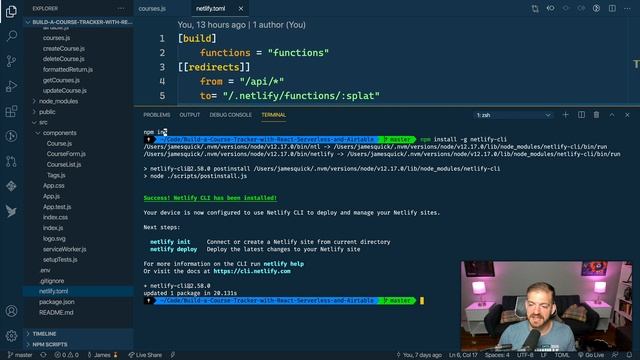Start Live Share from status bar
640x360 pixels.
[145, 355]
